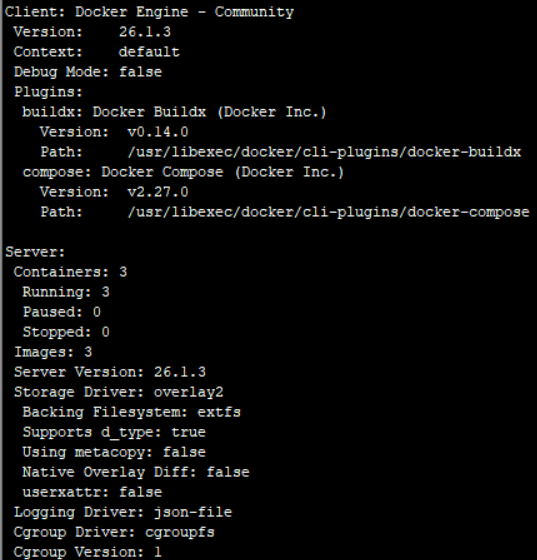
Task: Click the Running: 3 count
Action: pyautogui.click(x=105, y=292)
